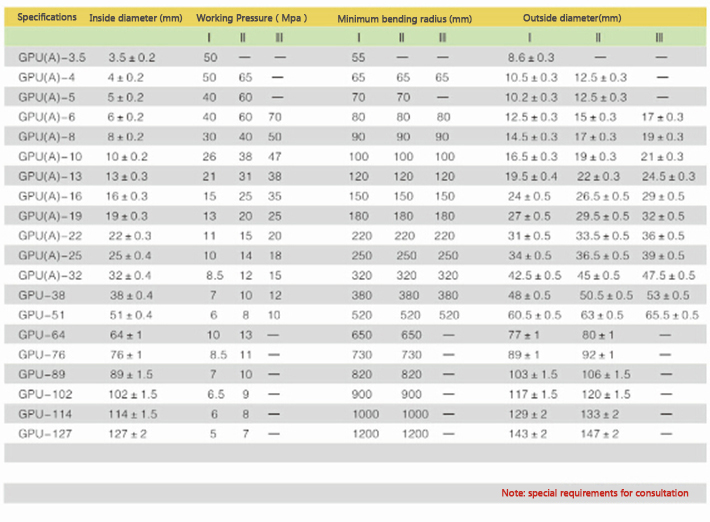Click outside diameter value '147 ± 2'
The width and height of the screenshot is (710, 522).
(600, 434)
